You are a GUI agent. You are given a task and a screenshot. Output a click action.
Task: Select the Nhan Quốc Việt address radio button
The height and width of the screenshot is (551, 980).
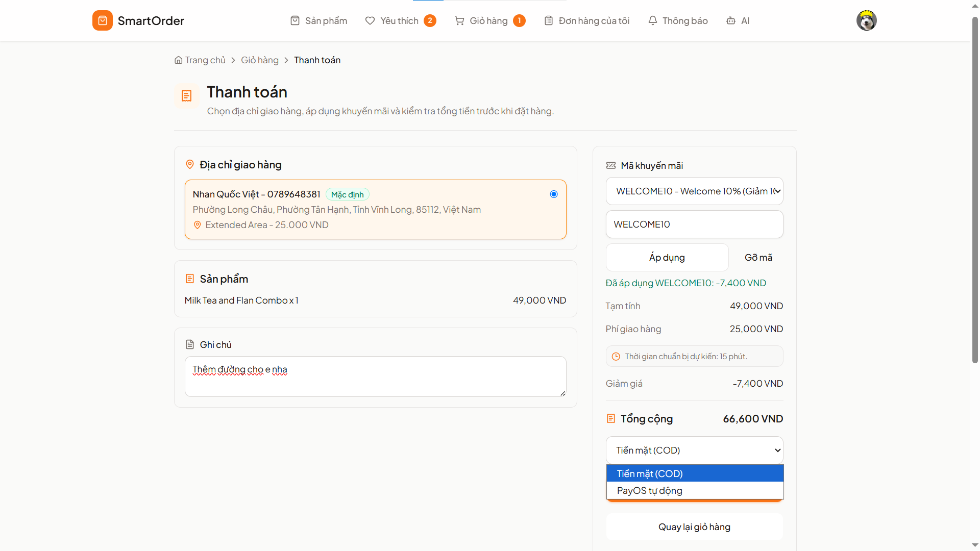pos(554,194)
